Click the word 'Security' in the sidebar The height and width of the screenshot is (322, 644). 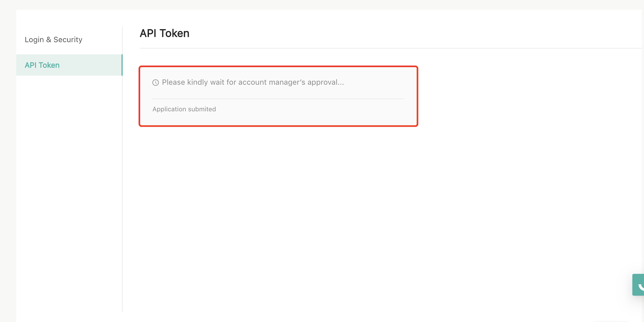pos(68,40)
